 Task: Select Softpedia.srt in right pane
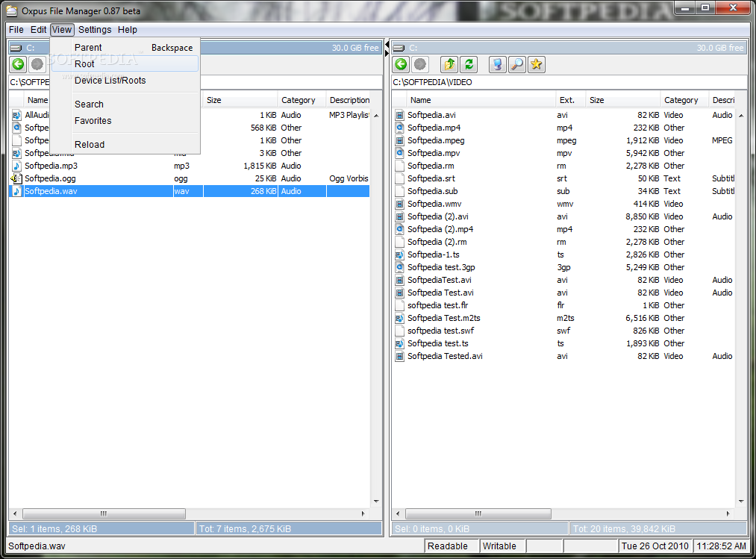(x=565, y=178)
